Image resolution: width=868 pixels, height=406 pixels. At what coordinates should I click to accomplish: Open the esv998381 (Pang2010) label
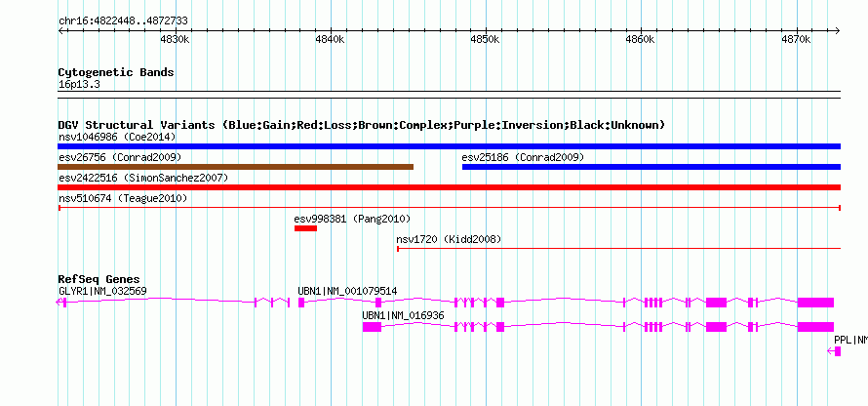pyautogui.click(x=352, y=219)
